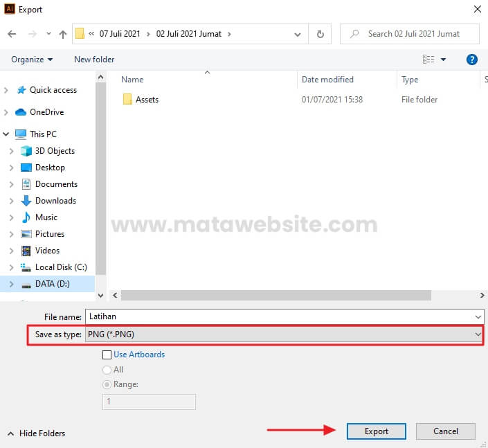Click the search box for this folder
Screen dimensions: 488x448
tap(414, 33)
